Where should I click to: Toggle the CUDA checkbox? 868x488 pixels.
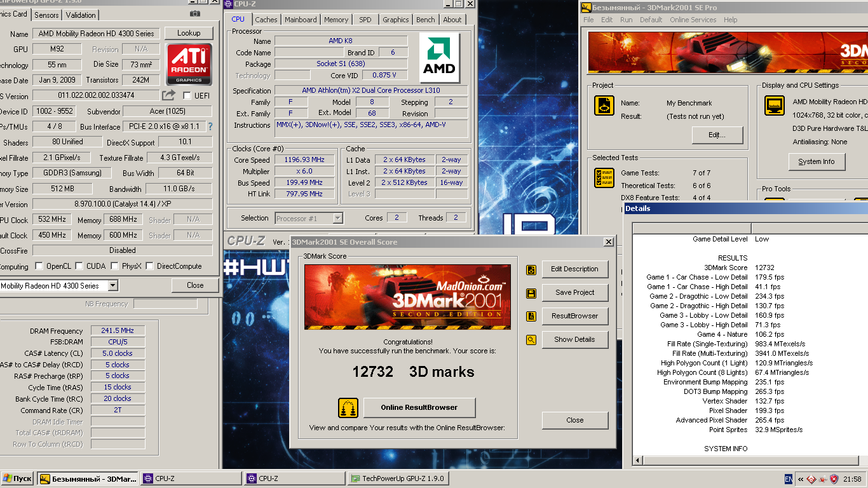click(x=79, y=266)
